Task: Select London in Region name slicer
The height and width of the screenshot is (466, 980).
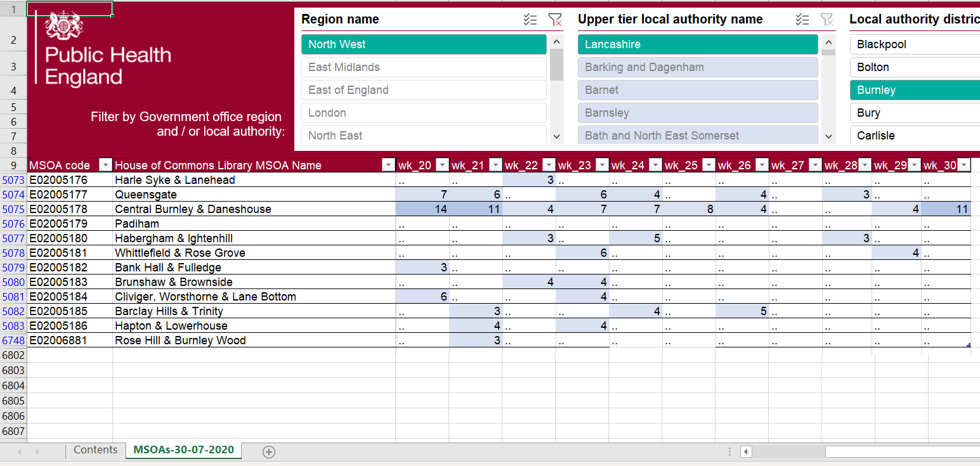Action: click(423, 113)
